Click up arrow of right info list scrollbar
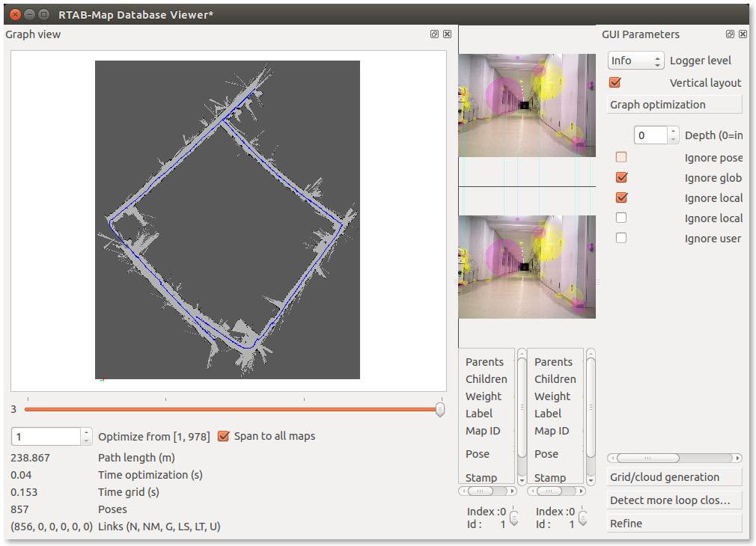The width and height of the screenshot is (756, 546). coord(591,353)
